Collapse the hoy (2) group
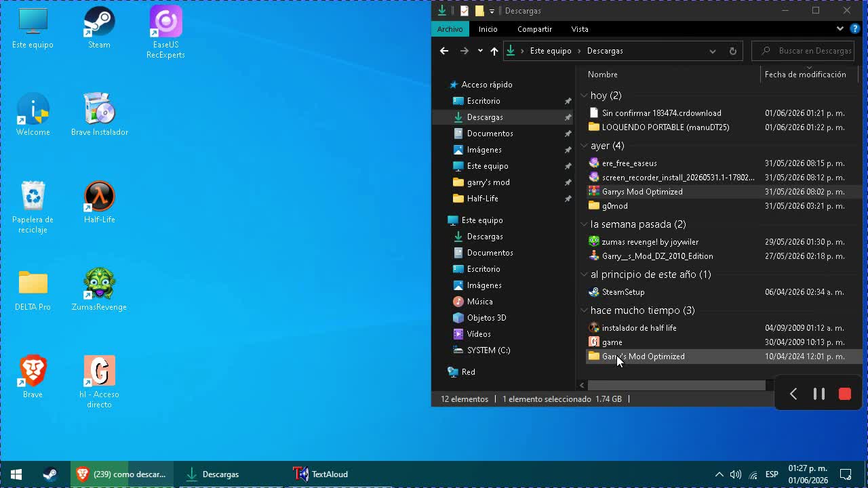The width and height of the screenshot is (868, 488). tap(584, 96)
